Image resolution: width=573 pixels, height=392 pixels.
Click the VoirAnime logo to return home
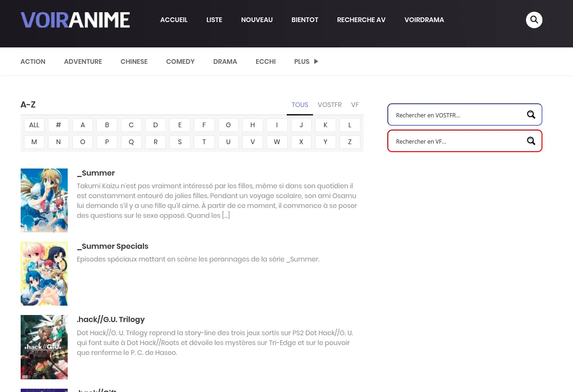click(75, 20)
